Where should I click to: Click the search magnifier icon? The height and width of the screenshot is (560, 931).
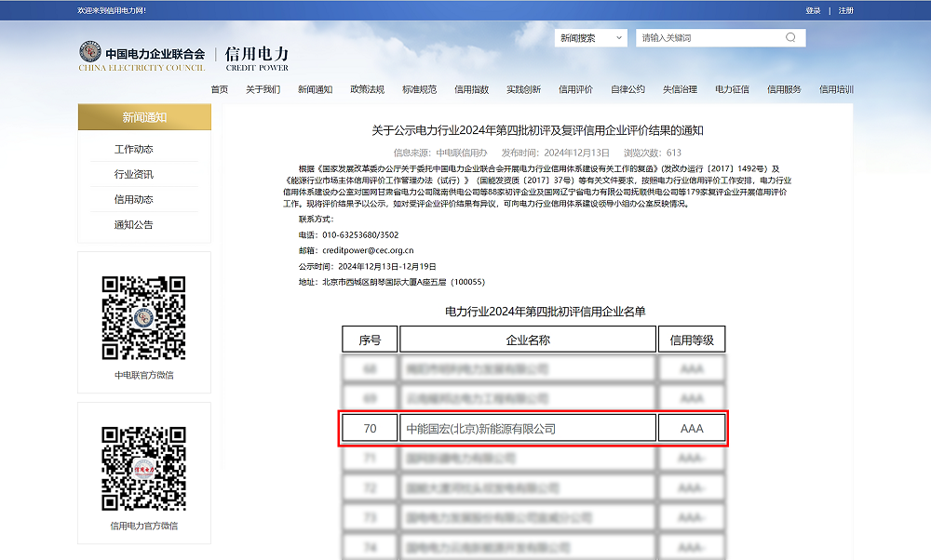790,37
